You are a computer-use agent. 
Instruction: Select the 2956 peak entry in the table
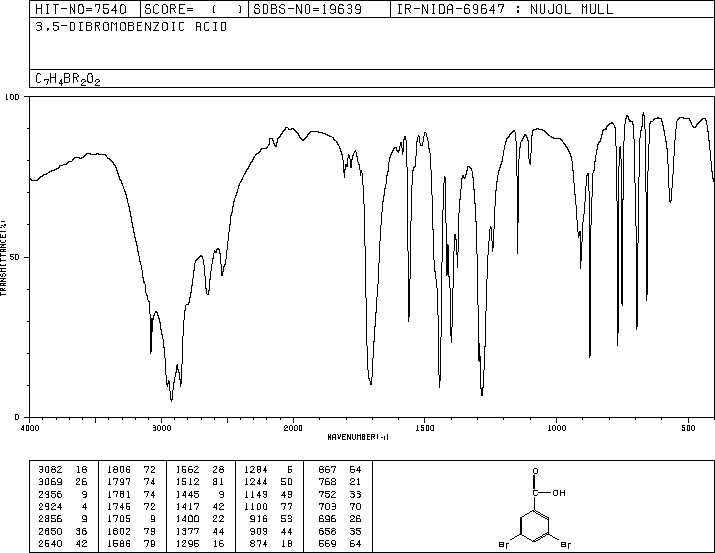point(63,494)
